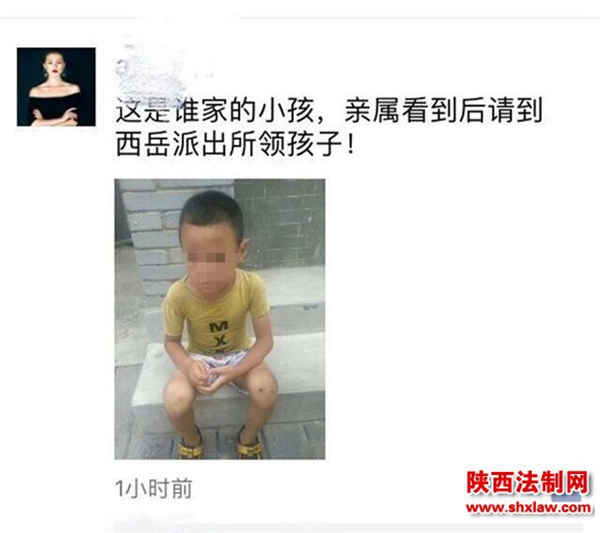This screenshot has height=533, width=600.
Task: Tap the gray divider bar below the post
Action: click(344, 528)
